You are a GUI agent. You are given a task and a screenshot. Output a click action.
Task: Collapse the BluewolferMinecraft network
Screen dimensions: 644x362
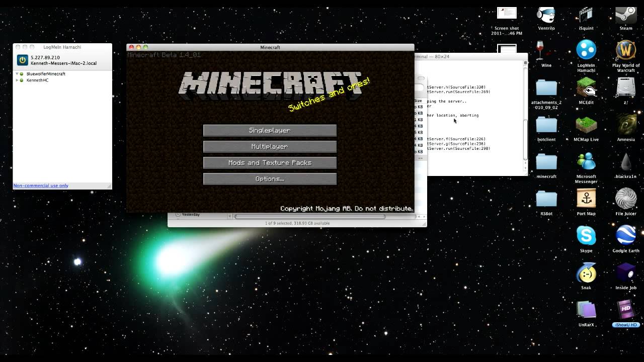17,74
